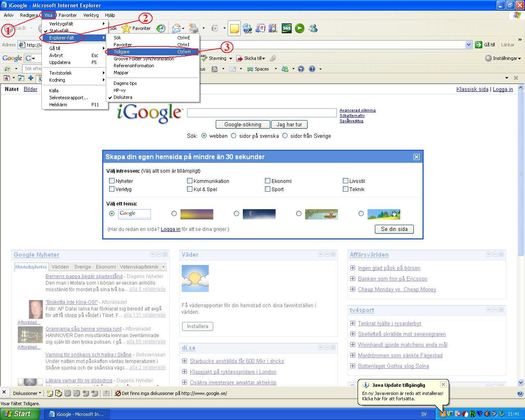Close the Diskussioner bar with its X
The image size is (525, 420).
point(4,393)
